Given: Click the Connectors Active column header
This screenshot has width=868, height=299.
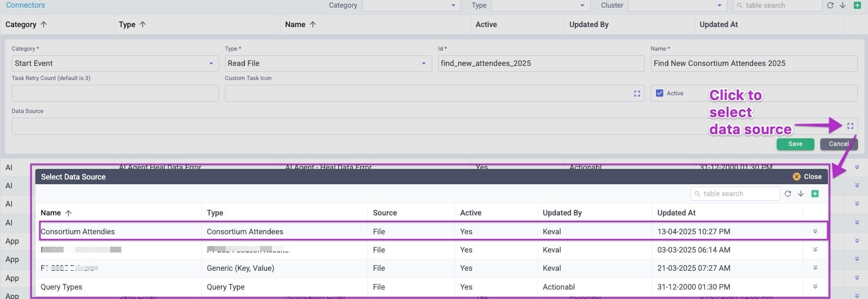Looking at the screenshot, I should pyautogui.click(x=486, y=25).
